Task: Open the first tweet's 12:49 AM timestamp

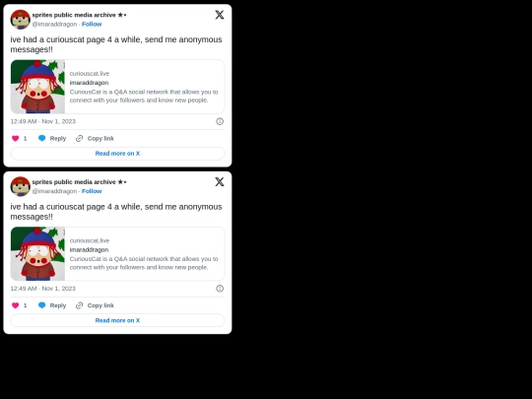Action: tap(43, 121)
